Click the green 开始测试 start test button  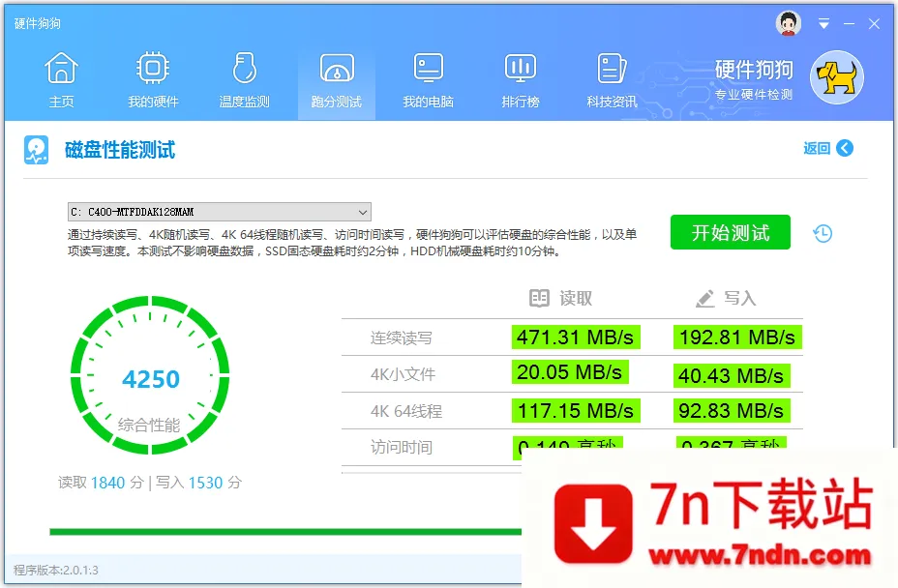pyautogui.click(x=730, y=232)
